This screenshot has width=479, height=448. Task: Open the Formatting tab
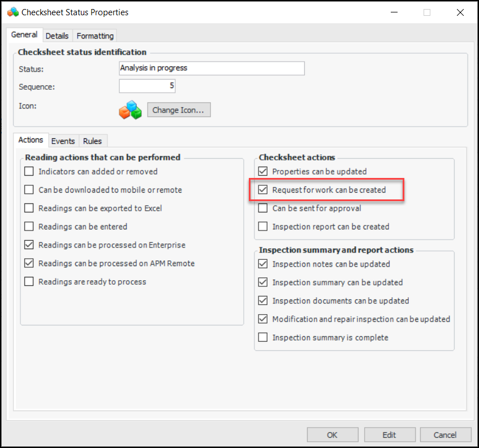click(95, 36)
